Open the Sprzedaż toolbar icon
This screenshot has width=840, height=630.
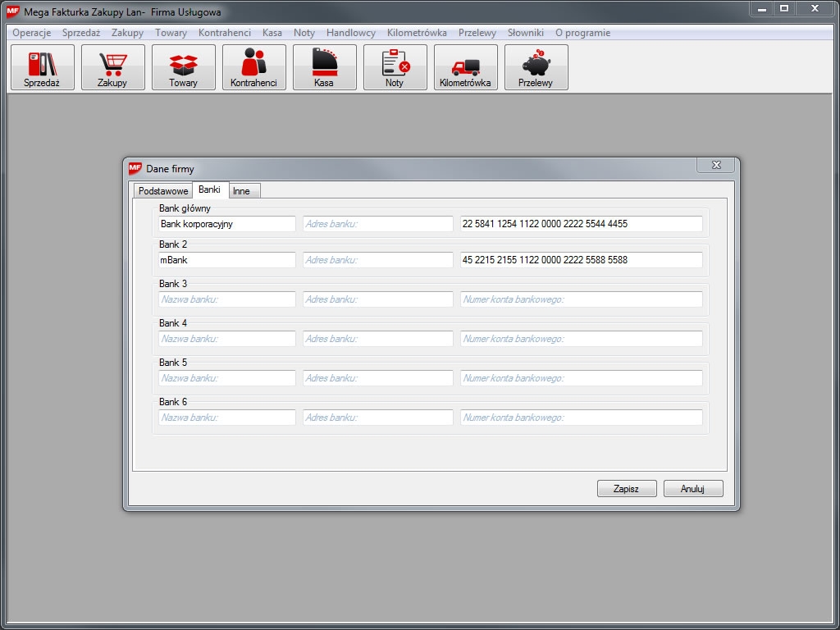point(43,67)
